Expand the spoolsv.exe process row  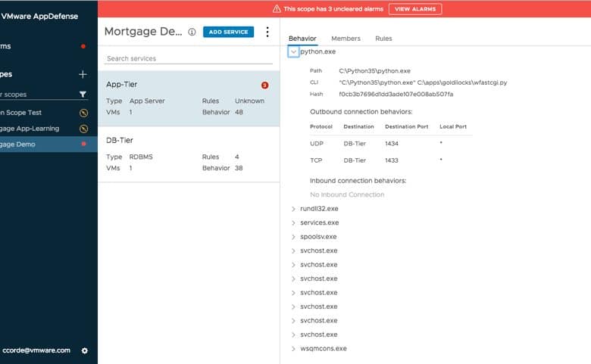point(293,237)
